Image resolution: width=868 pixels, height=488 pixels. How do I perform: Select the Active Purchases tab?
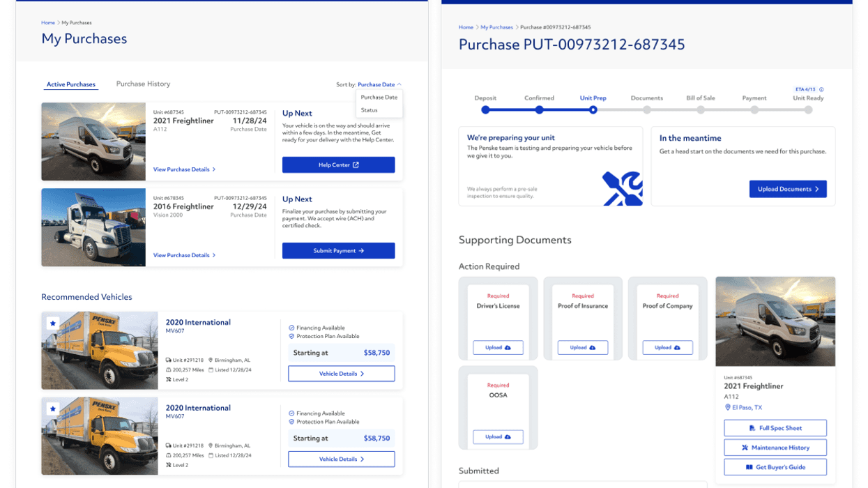click(70, 84)
